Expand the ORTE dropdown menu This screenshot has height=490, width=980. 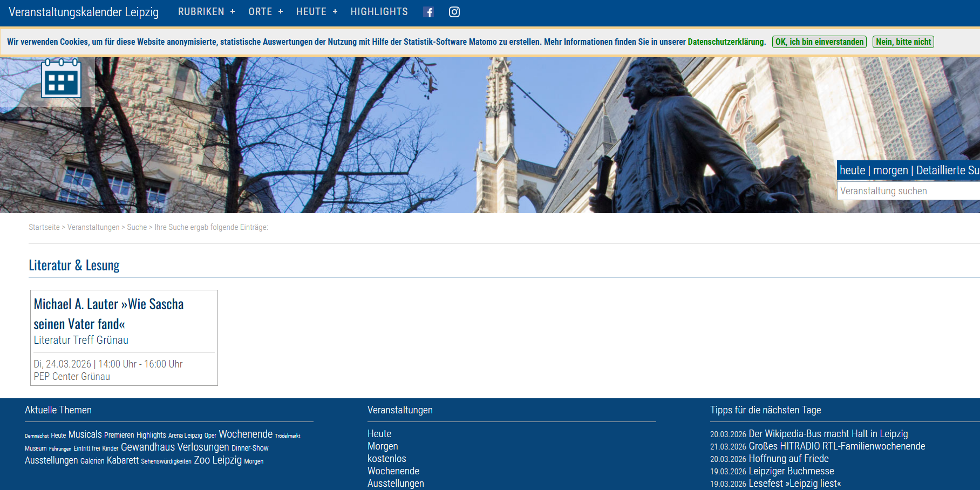pos(266,12)
